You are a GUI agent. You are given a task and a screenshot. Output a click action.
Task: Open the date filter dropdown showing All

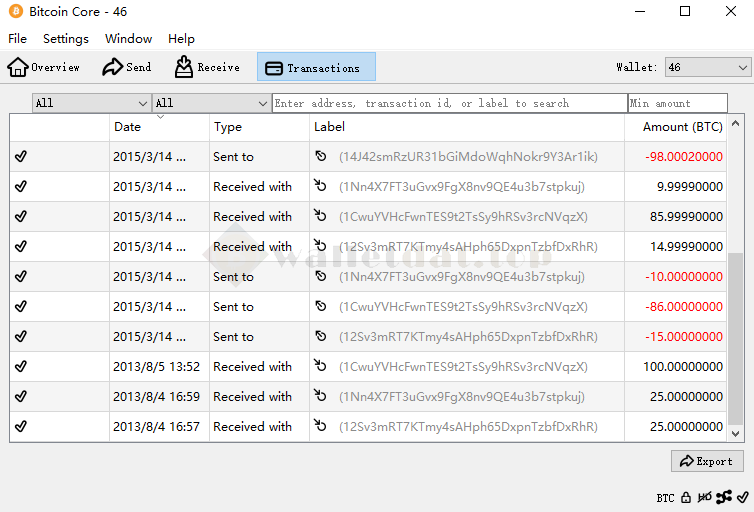point(91,103)
